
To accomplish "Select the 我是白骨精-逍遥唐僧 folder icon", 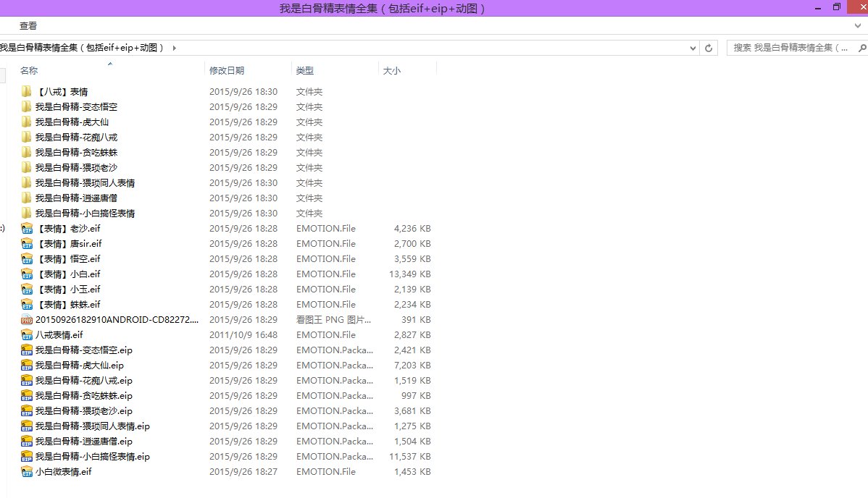I will pyautogui.click(x=27, y=198).
